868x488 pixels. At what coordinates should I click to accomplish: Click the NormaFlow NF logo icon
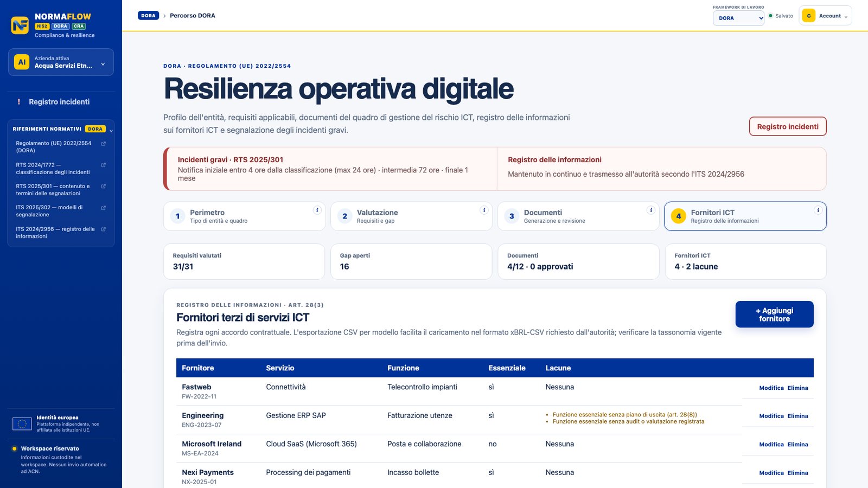(x=20, y=25)
